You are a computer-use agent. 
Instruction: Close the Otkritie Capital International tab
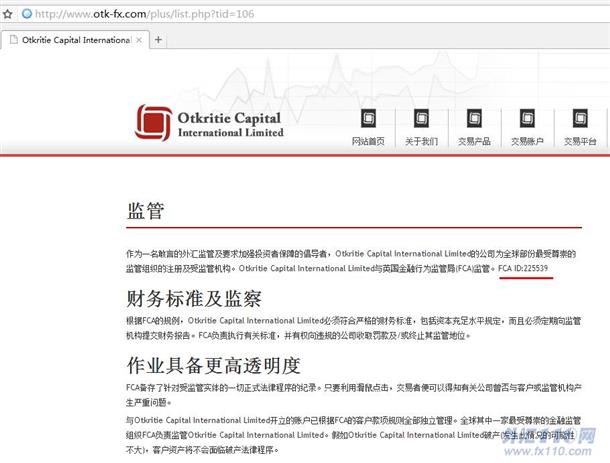pos(139,40)
